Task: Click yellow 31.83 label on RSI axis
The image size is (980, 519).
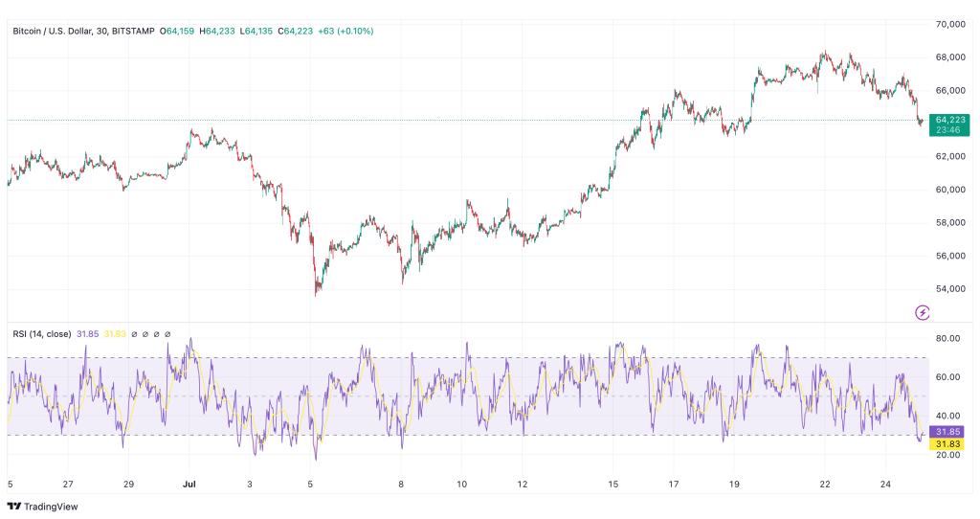Action: (947, 444)
